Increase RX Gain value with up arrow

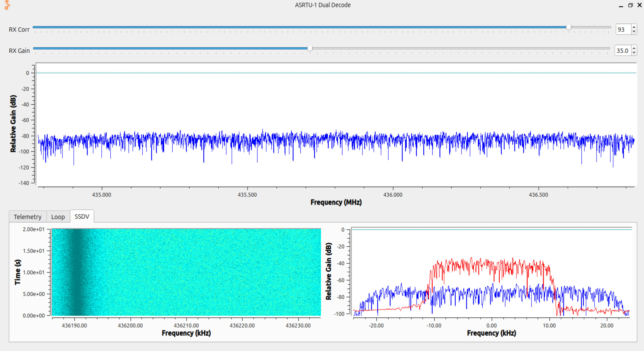tap(634, 48)
